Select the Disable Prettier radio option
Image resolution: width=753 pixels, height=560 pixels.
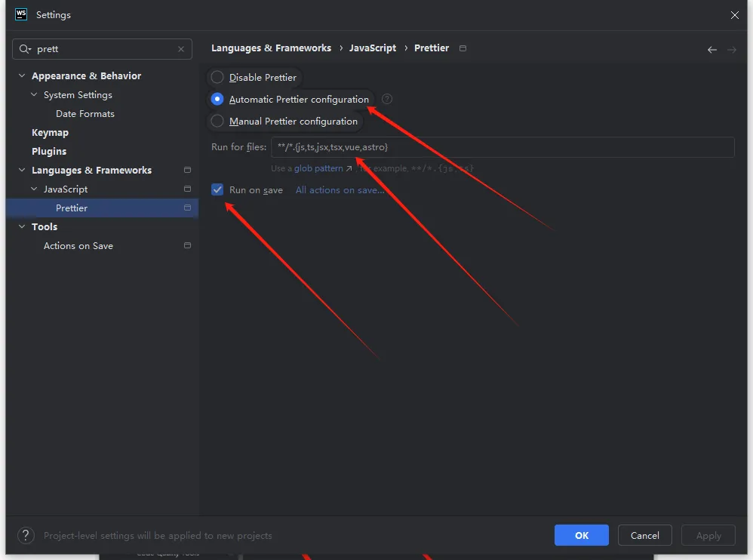(x=217, y=77)
